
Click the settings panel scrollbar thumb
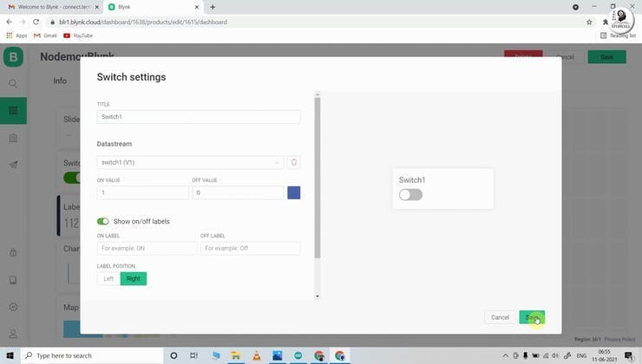318,178
